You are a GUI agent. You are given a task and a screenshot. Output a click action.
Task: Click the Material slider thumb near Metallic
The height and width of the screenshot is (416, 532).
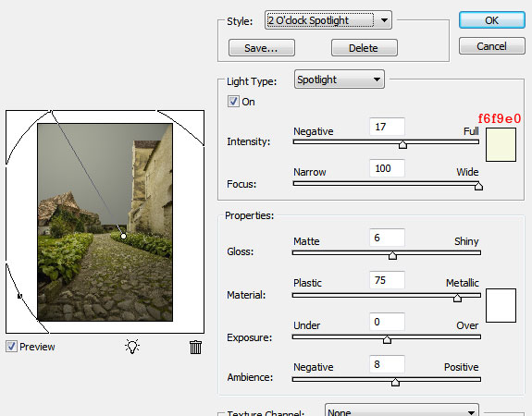[x=457, y=298]
